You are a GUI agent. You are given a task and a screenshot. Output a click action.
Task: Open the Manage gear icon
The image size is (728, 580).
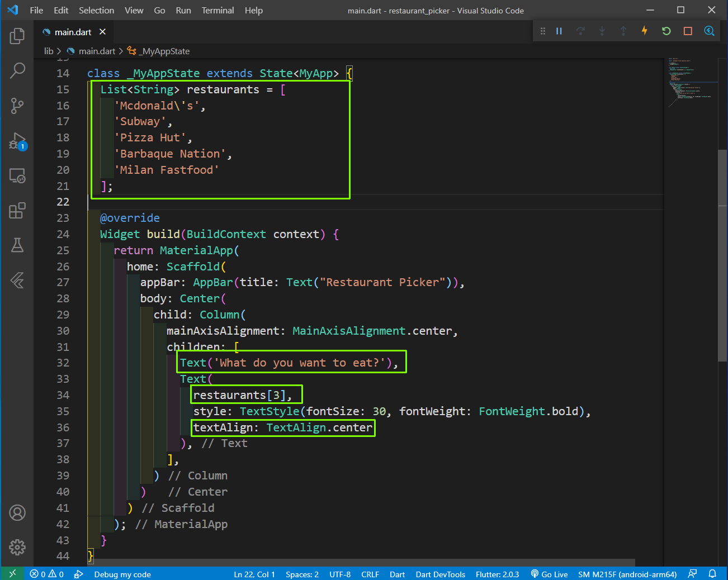click(x=17, y=547)
